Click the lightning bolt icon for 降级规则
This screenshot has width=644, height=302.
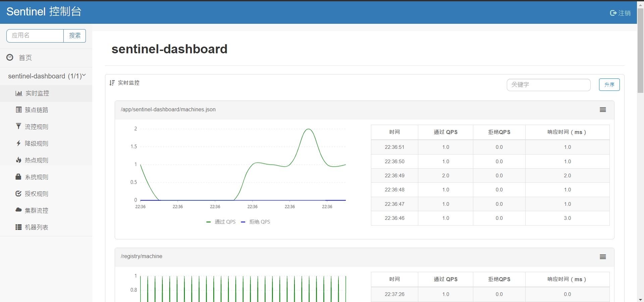pos(18,143)
